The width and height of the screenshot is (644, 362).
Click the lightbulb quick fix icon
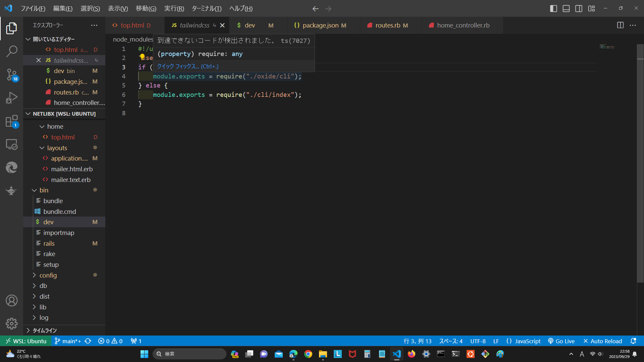[142, 57]
